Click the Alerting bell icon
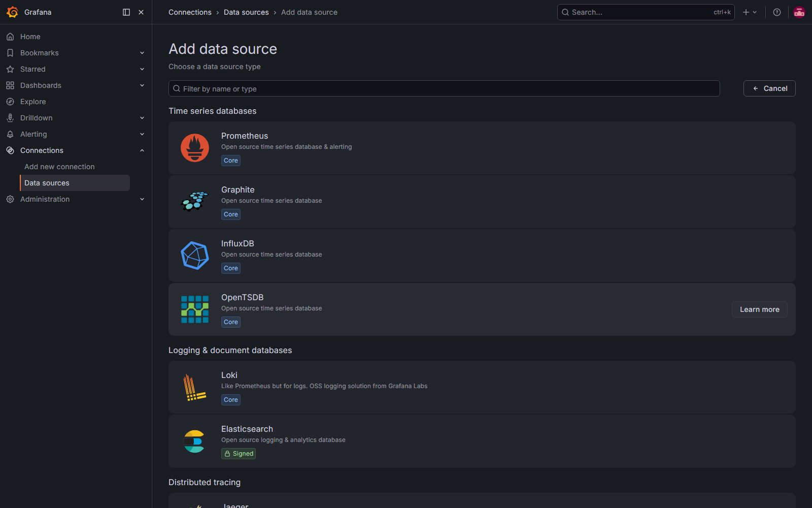 10,134
